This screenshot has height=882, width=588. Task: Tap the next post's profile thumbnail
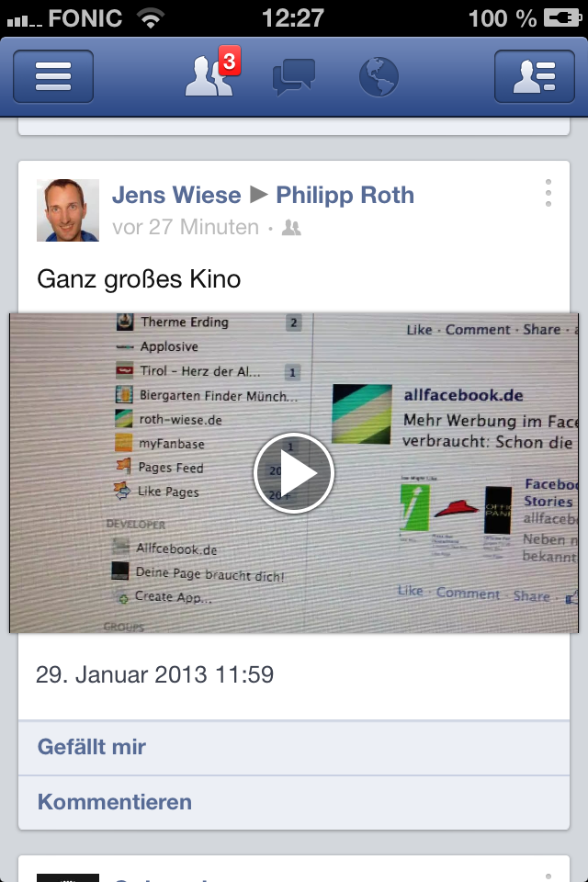(x=68, y=877)
